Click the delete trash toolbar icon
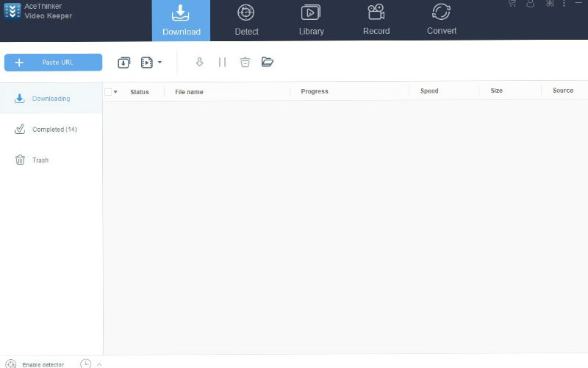This screenshot has width=588, height=368. point(245,62)
